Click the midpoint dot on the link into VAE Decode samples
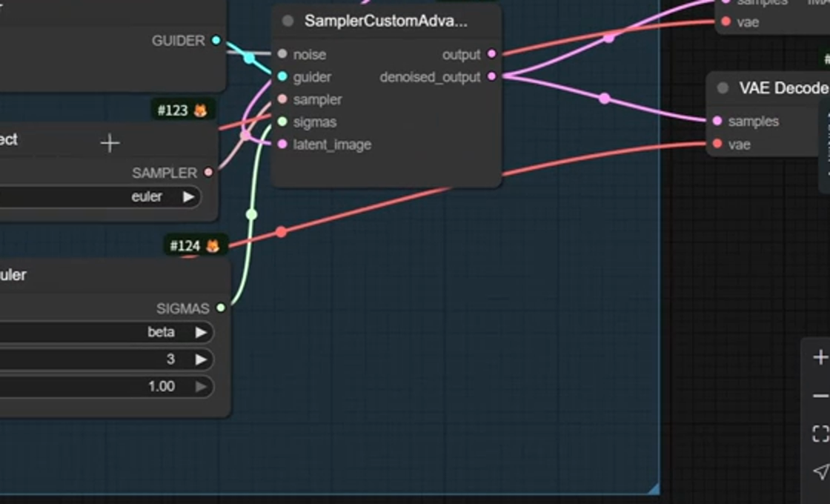This screenshot has width=830, height=504. click(x=605, y=99)
